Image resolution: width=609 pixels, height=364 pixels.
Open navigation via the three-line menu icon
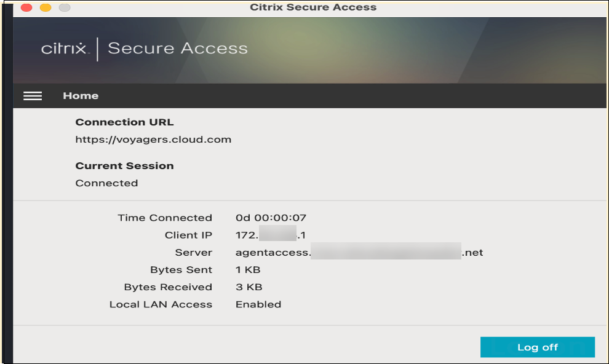click(33, 96)
